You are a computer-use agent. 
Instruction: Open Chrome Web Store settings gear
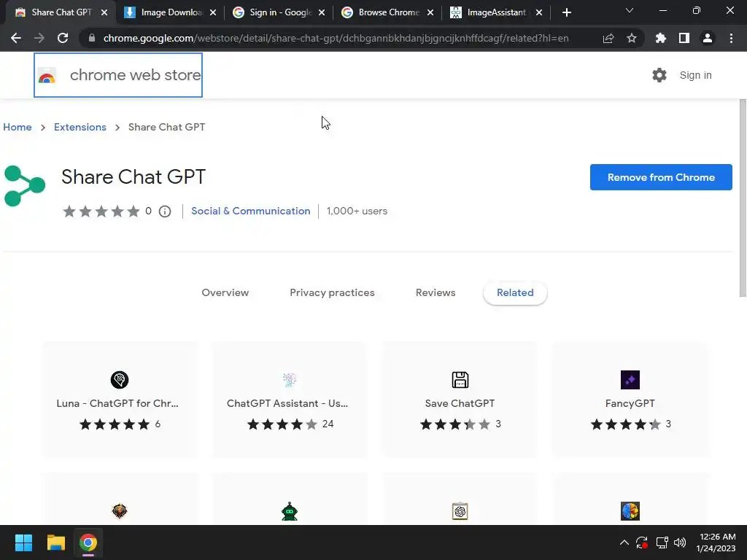(x=659, y=75)
